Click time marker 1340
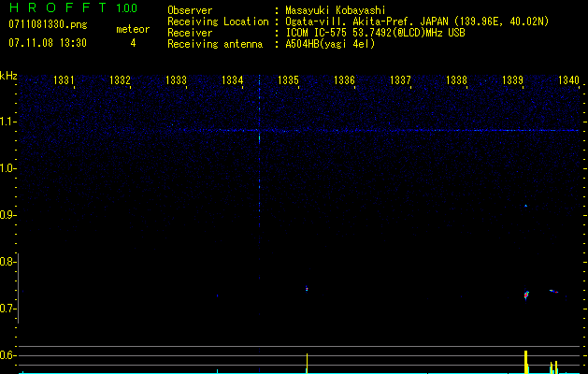 pyautogui.click(x=568, y=79)
